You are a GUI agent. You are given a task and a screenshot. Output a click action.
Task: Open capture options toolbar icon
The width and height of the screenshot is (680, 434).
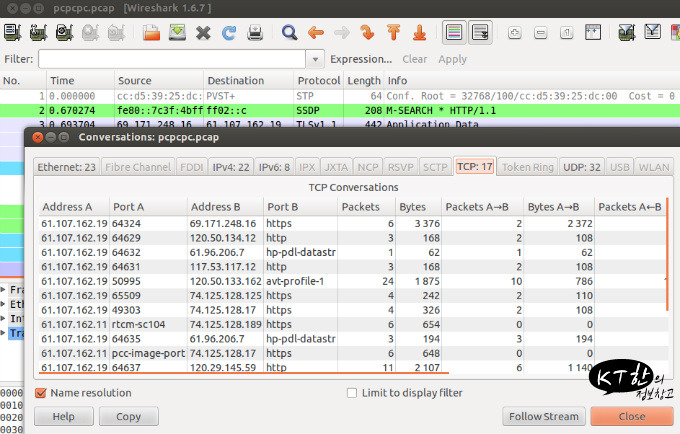39,33
